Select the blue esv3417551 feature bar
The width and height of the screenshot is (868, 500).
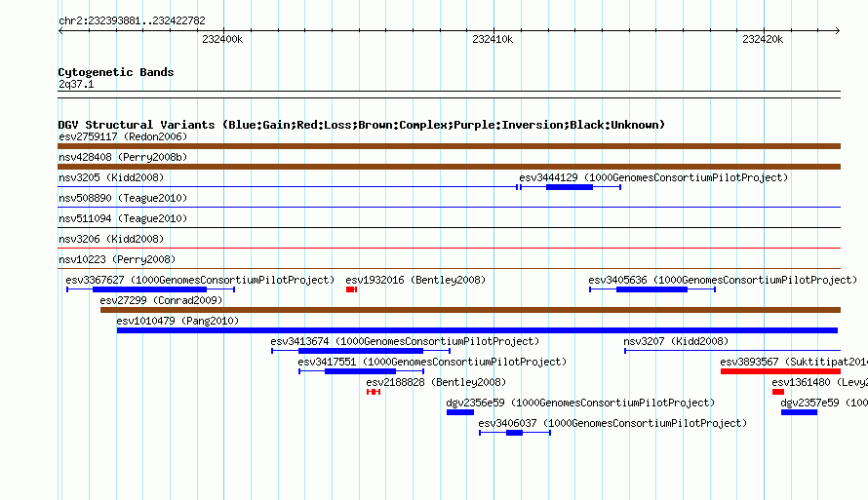pyautogui.click(x=361, y=371)
